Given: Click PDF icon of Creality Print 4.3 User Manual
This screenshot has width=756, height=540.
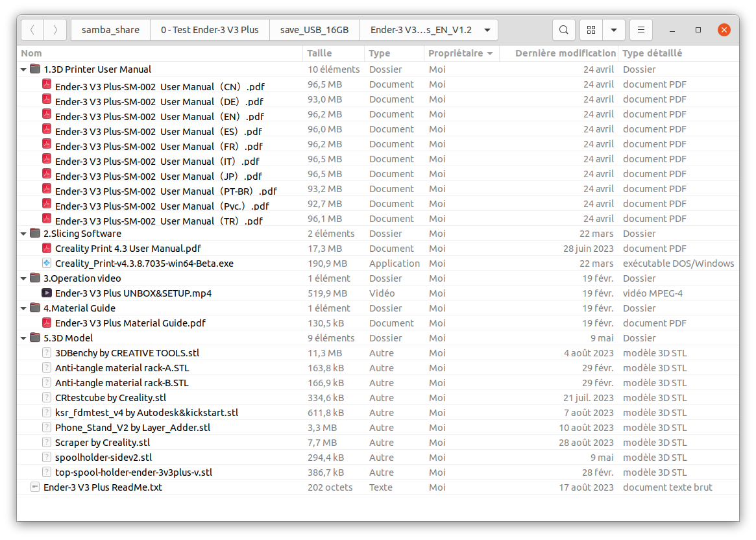Looking at the screenshot, I should [x=46, y=249].
